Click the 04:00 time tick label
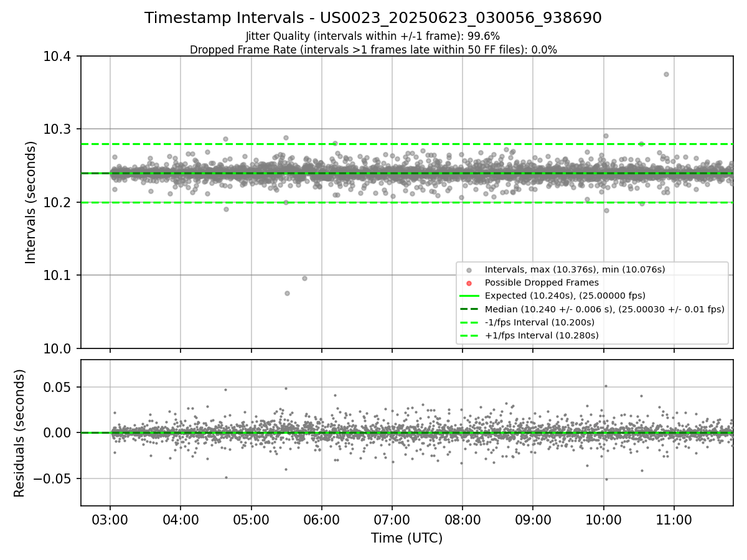This screenshot has width=747, height=560. pos(181,520)
